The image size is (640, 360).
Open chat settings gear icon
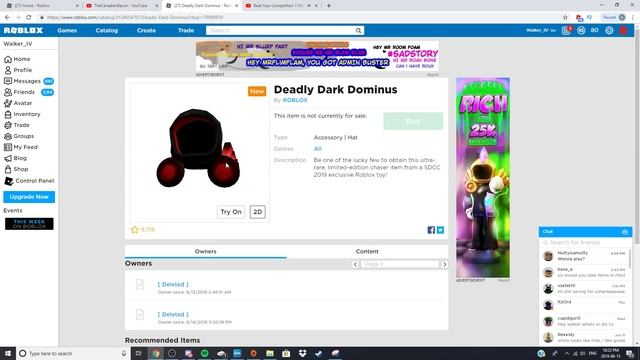[624, 232]
